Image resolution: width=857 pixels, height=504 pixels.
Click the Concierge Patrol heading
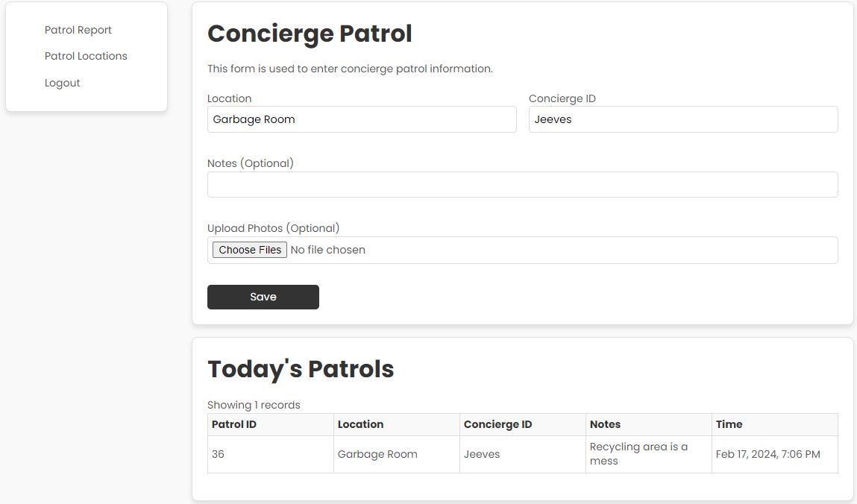click(x=310, y=34)
